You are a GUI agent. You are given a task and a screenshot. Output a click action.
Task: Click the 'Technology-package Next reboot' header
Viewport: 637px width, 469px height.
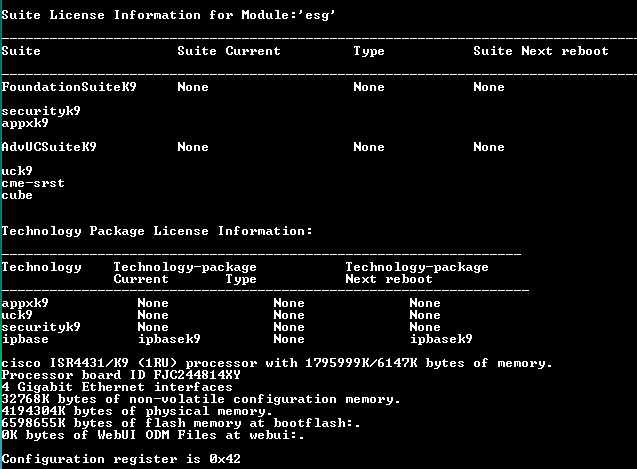417,273
